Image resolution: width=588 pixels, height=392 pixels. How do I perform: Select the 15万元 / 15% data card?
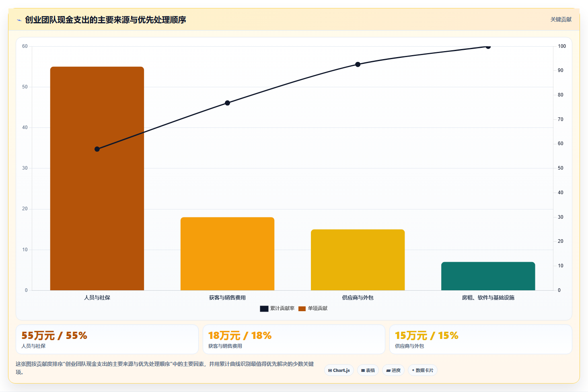coord(481,339)
